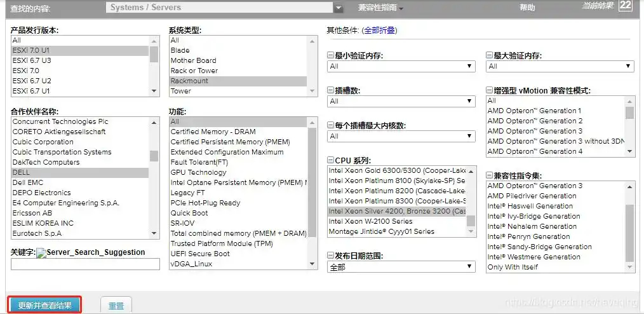Screen dimensions: 644x314
Task: Click up arrow of 功能 list scrollbar
Action: coord(312,122)
